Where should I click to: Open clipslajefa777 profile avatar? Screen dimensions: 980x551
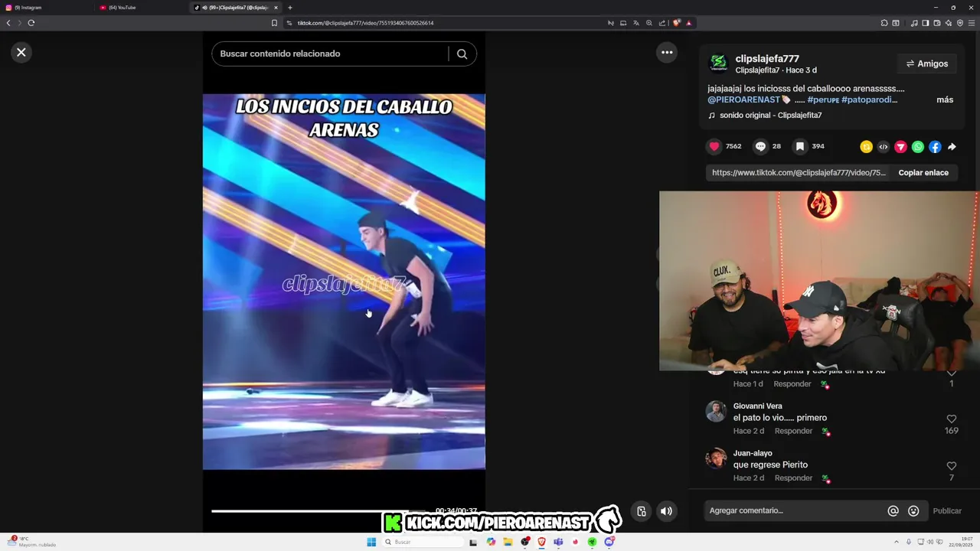(x=718, y=64)
